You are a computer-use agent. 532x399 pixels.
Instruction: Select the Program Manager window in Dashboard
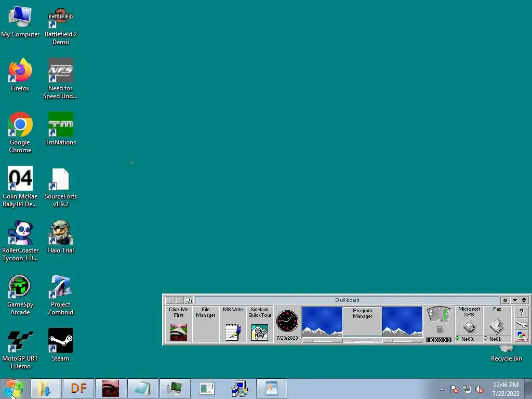coord(362,321)
